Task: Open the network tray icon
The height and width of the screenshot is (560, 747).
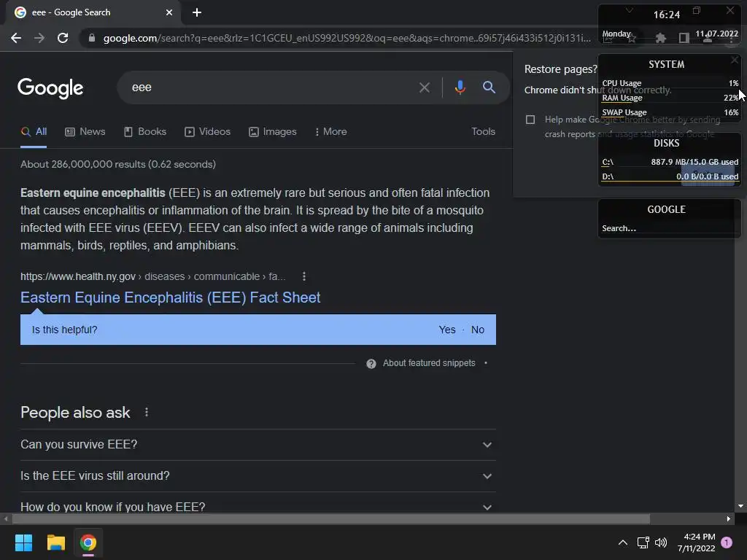Action: tap(643, 542)
